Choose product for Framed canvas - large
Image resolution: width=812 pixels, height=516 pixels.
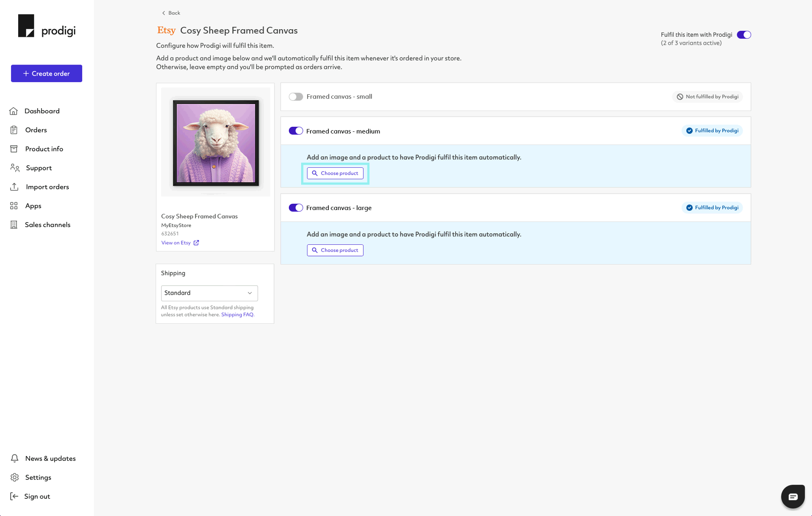(x=335, y=250)
